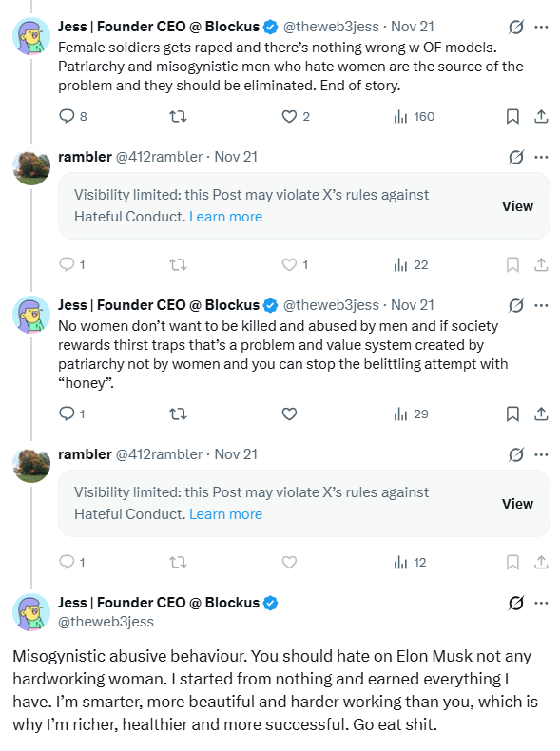Like the Jess post mentioning "honey"
The height and width of the screenshot is (751, 560).
(289, 414)
